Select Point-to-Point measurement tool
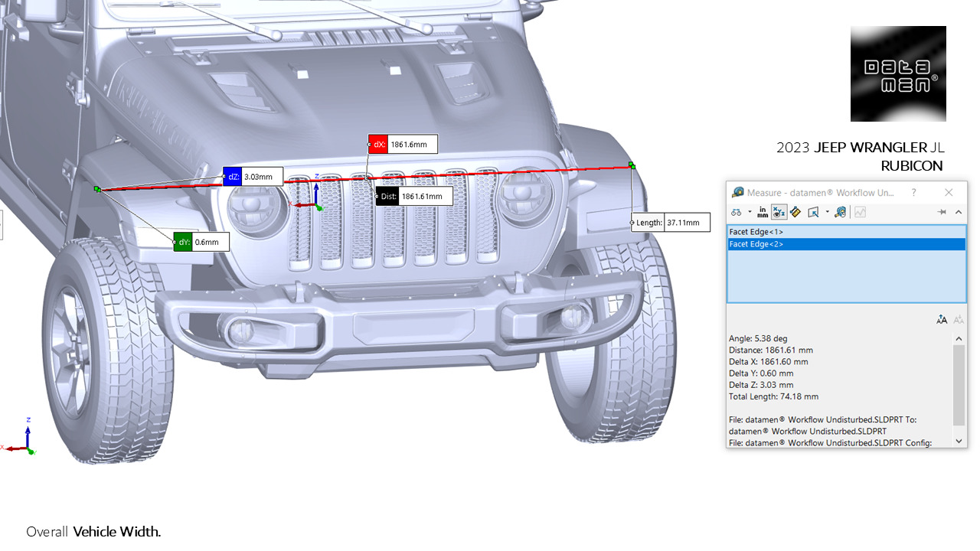 coord(795,212)
